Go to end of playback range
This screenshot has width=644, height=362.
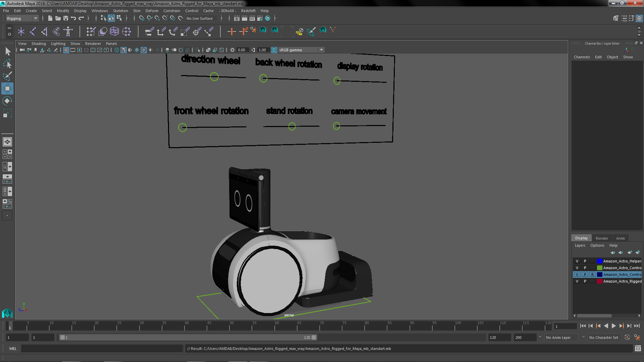pyautogui.click(x=637, y=326)
